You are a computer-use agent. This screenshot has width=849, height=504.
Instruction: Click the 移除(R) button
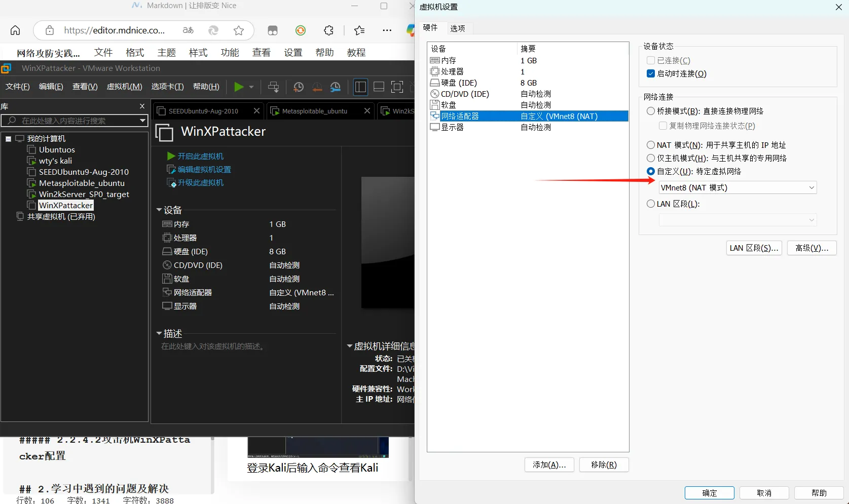point(604,464)
